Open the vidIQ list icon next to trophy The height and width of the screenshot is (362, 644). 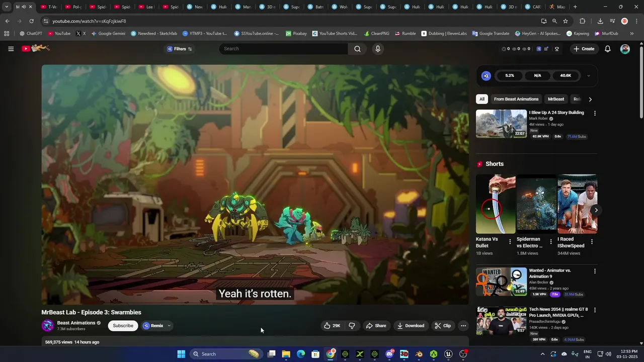(x=547, y=49)
